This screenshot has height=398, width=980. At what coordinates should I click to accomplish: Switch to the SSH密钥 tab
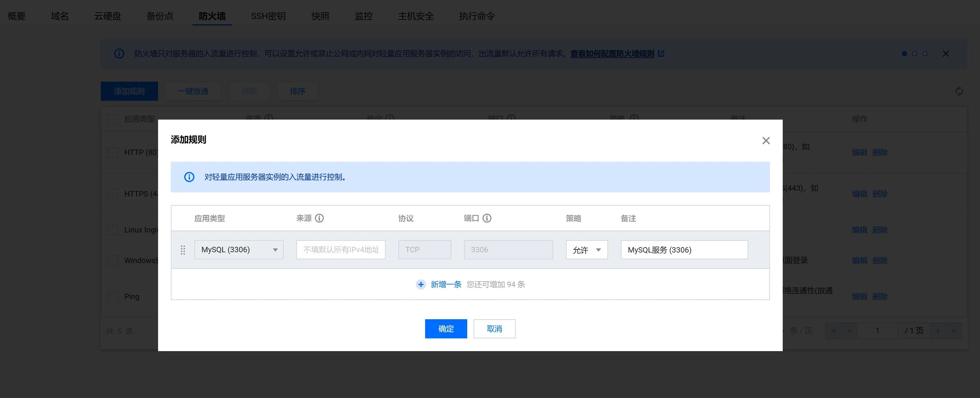click(268, 16)
